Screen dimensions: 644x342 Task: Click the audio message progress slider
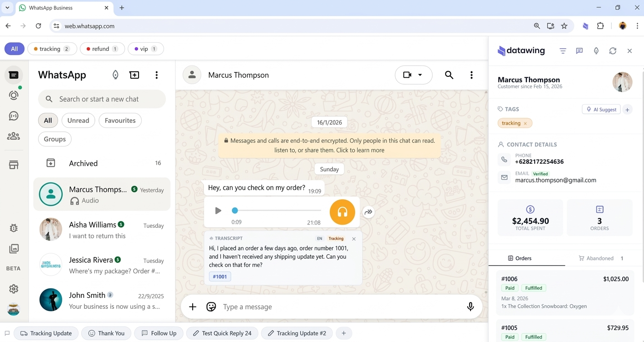(277, 211)
